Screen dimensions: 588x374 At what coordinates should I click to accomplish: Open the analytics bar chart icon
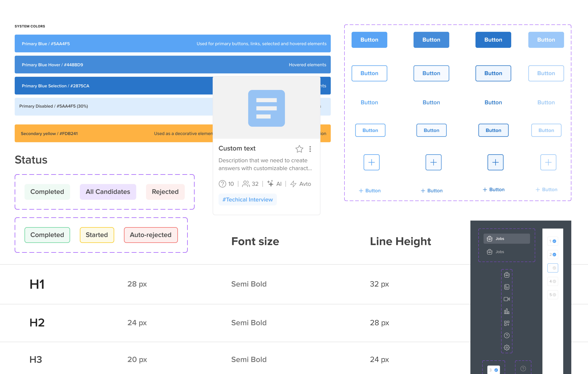[x=507, y=311]
